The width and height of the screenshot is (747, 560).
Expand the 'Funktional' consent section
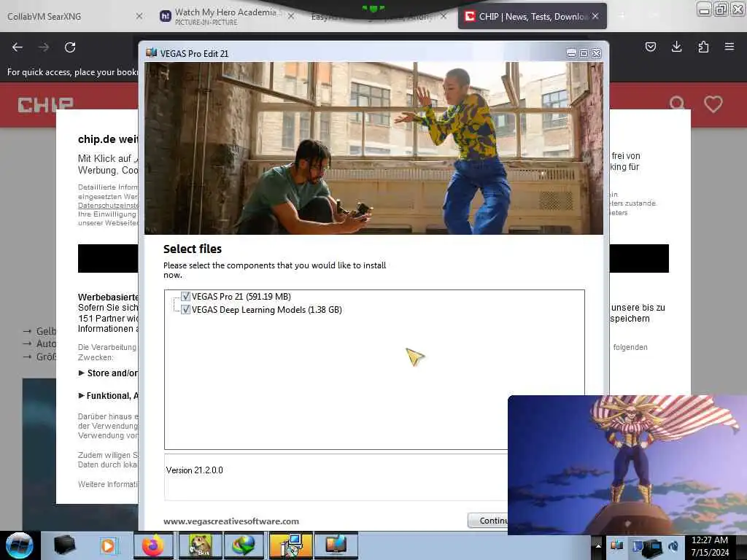108,396
